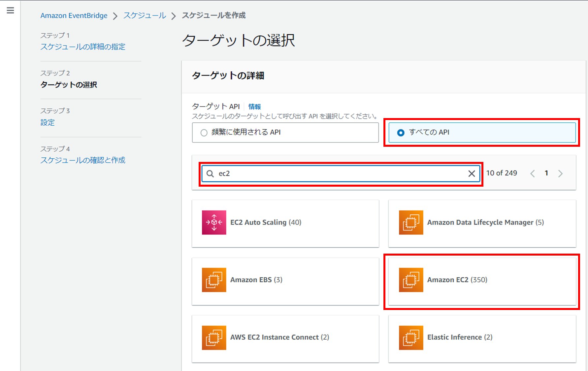Open the スケジュール breadcrumb link
The image size is (588, 371).
pos(144,15)
